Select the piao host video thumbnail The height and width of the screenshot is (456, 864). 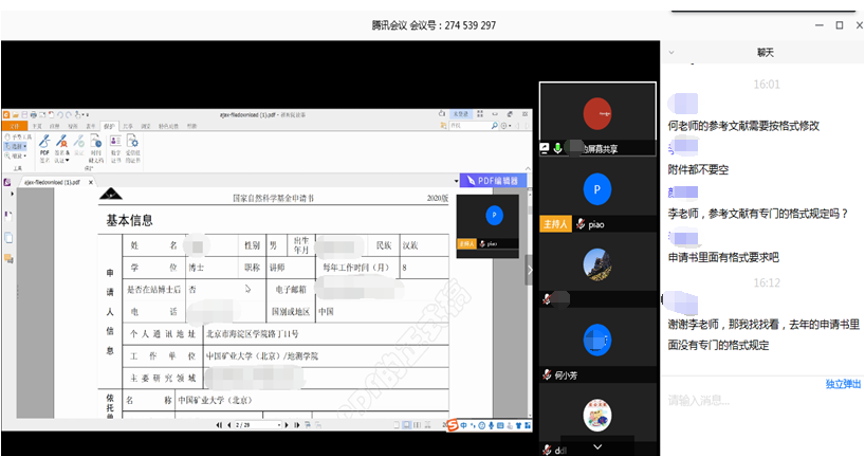(x=598, y=195)
